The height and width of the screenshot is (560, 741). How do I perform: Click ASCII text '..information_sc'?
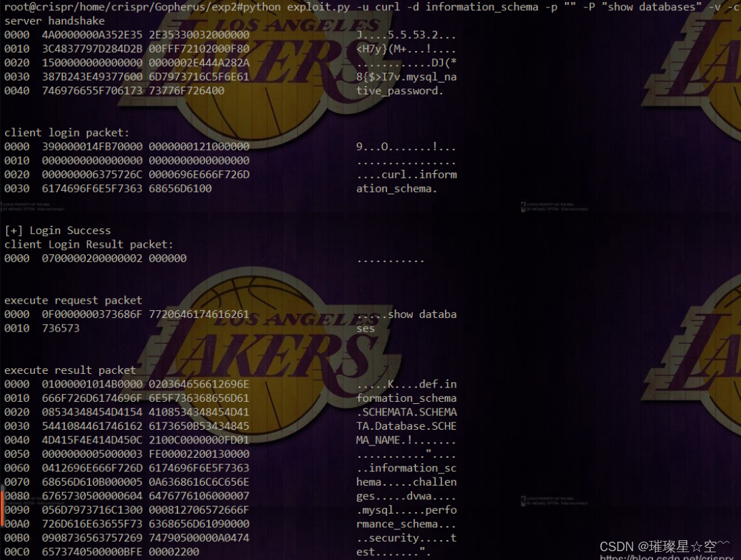point(407,469)
